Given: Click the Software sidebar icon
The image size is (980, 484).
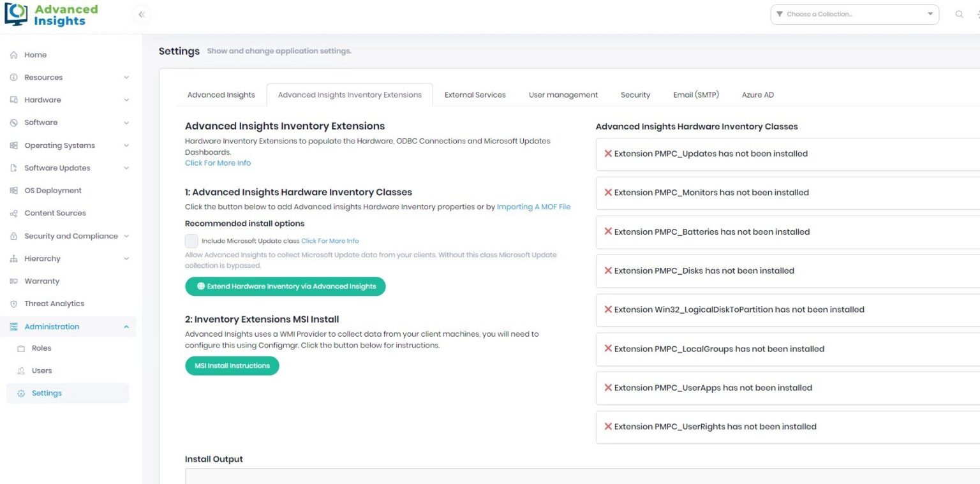Looking at the screenshot, I should coord(14,122).
